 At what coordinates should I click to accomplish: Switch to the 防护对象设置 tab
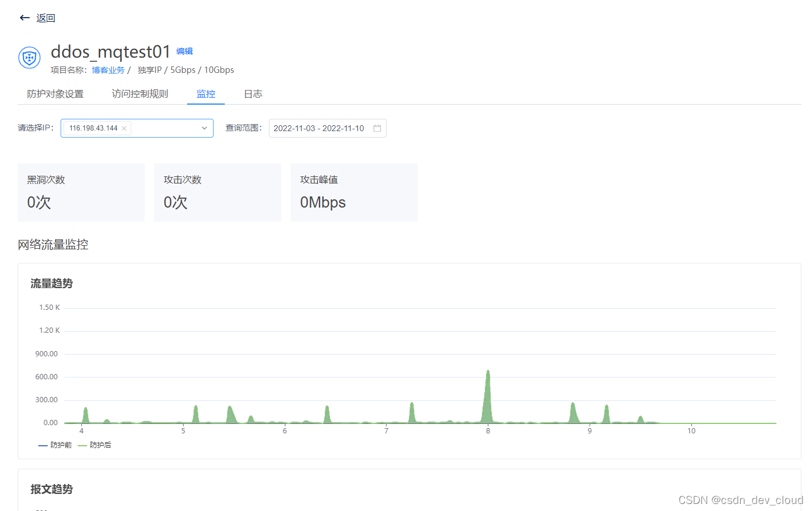point(55,93)
